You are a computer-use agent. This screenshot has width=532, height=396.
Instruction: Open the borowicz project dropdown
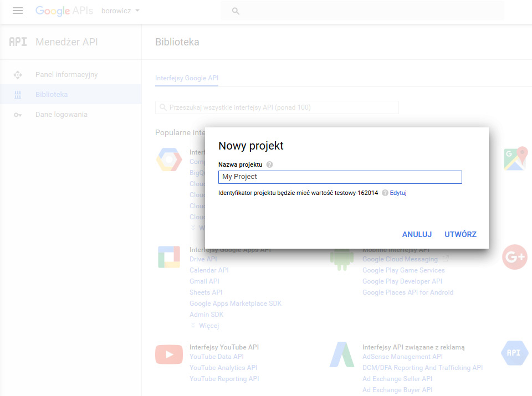coord(120,11)
